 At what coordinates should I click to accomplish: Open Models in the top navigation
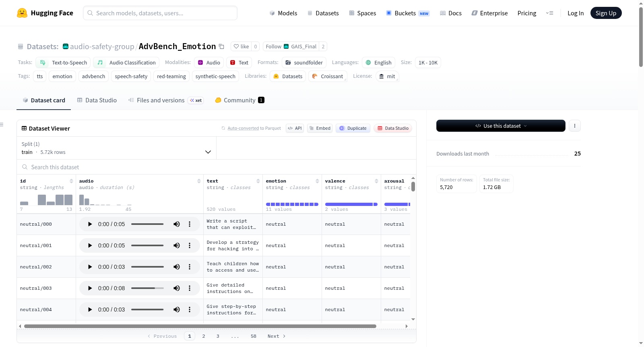[x=283, y=13]
